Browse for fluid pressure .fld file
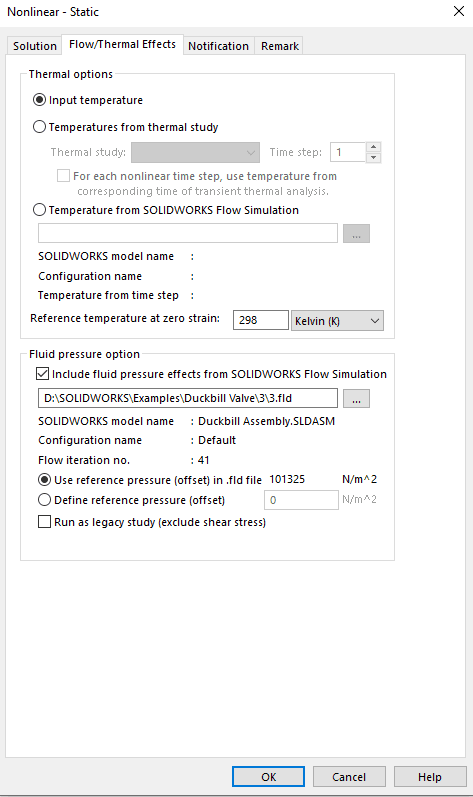The width and height of the screenshot is (473, 797). 356,398
